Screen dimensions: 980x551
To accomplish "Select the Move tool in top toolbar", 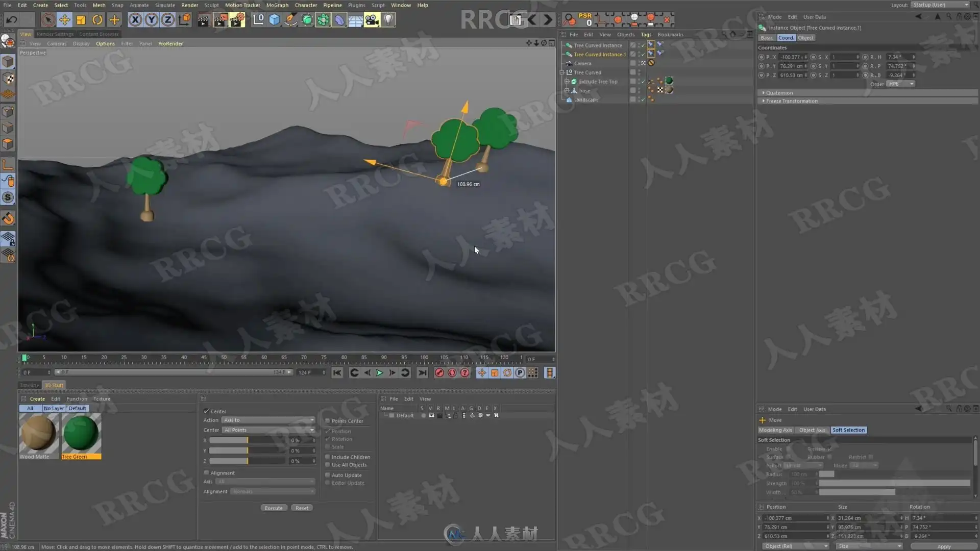I will [64, 20].
